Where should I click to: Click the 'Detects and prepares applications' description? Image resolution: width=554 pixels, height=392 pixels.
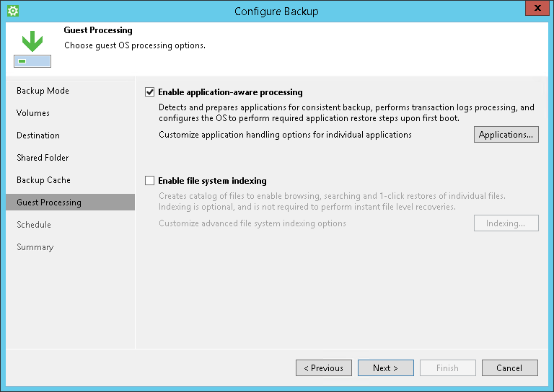click(346, 112)
